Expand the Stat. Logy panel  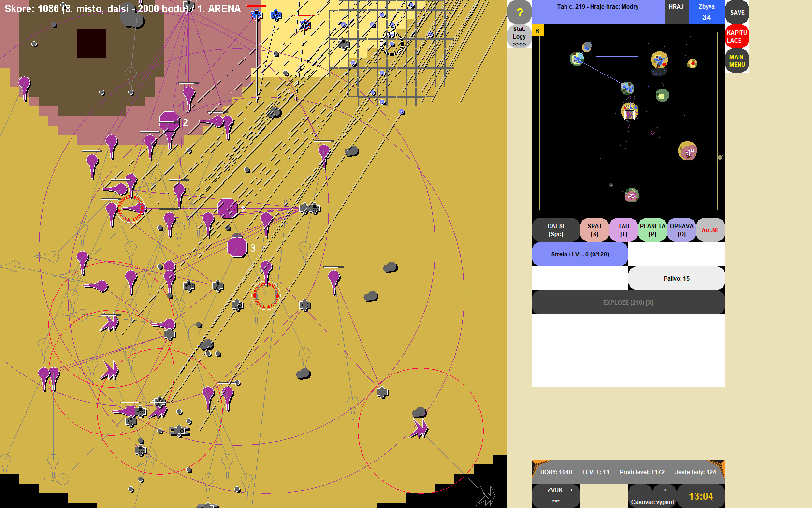point(519,36)
